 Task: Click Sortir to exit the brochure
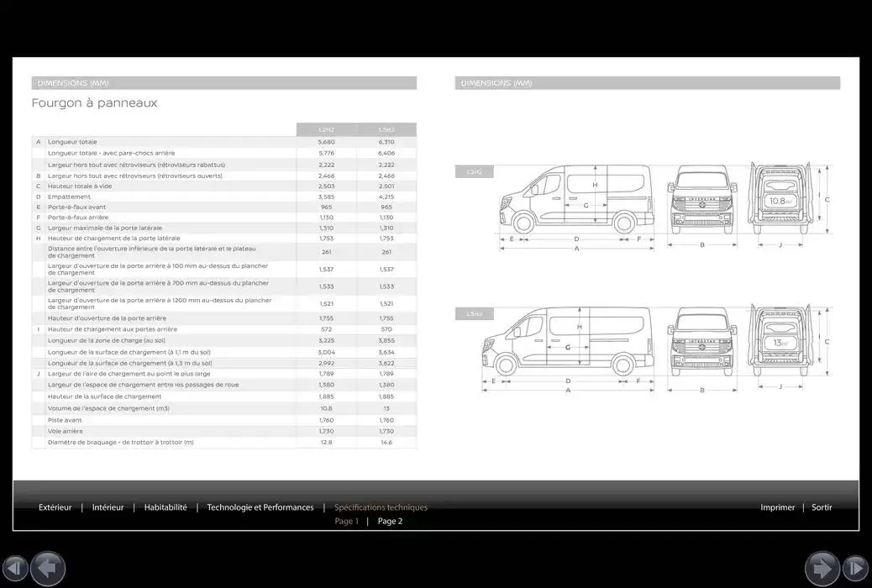[x=822, y=507]
